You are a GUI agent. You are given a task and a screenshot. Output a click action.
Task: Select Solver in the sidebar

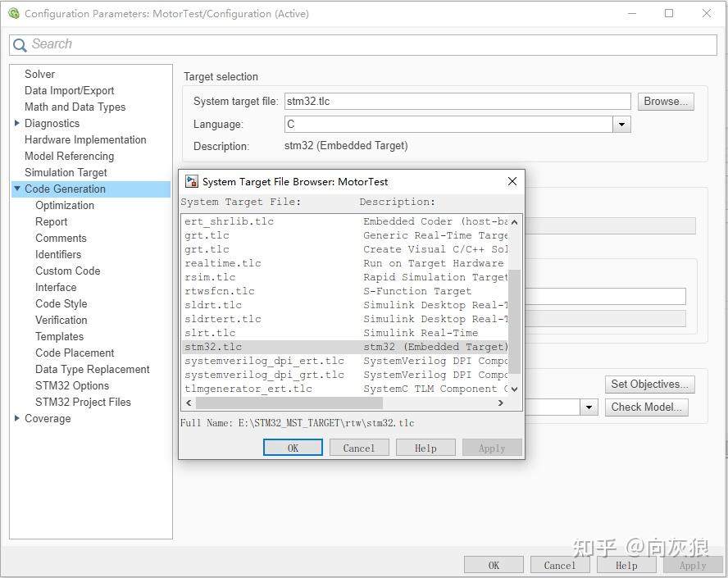(x=39, y=74)
